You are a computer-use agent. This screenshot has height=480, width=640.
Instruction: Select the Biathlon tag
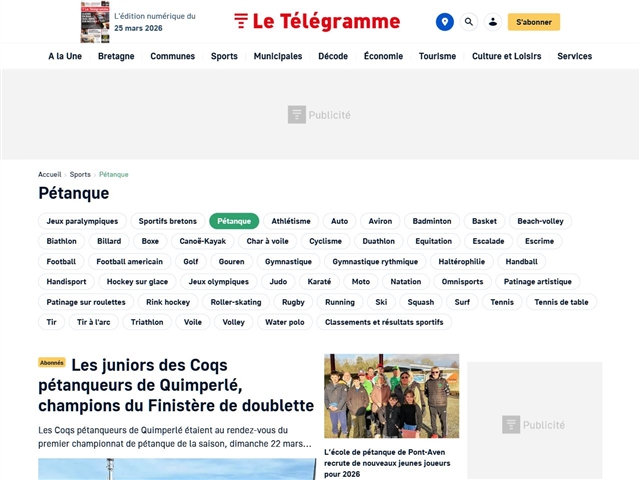click(x=61, y=241)
